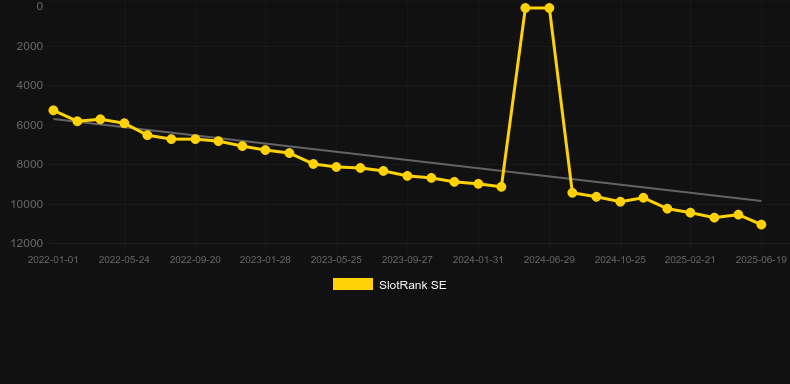The image size is (790, 384).
Task: Click the data point above 2024-01-31
Action: [x=478, y=184]
